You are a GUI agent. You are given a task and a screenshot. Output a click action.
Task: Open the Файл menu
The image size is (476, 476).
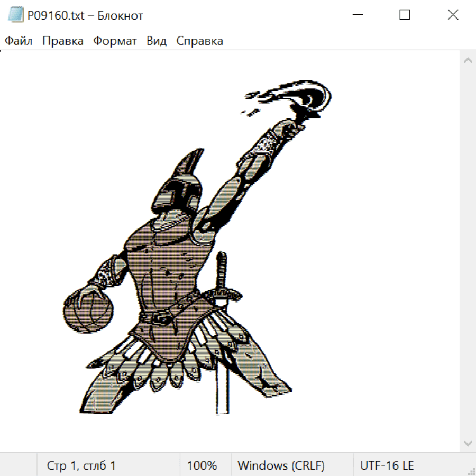19,41
